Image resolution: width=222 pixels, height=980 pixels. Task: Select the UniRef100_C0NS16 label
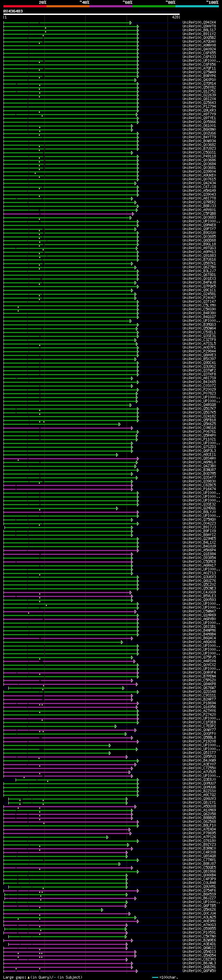[x=199, y=428]
